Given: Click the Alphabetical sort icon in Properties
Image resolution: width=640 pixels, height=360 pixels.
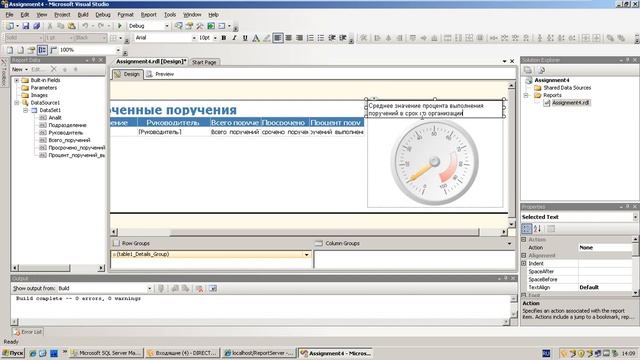Looking at the screenshot, I should 538,229.
